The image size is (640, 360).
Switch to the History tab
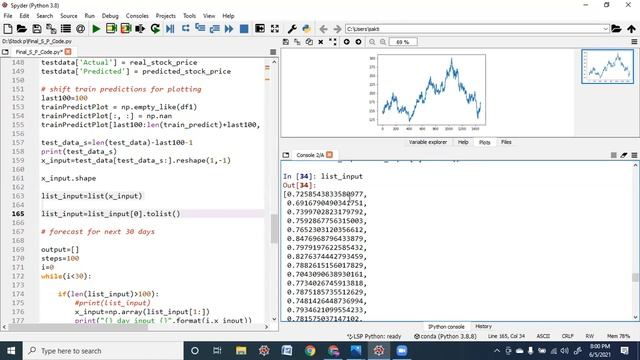tap(483, 327)
